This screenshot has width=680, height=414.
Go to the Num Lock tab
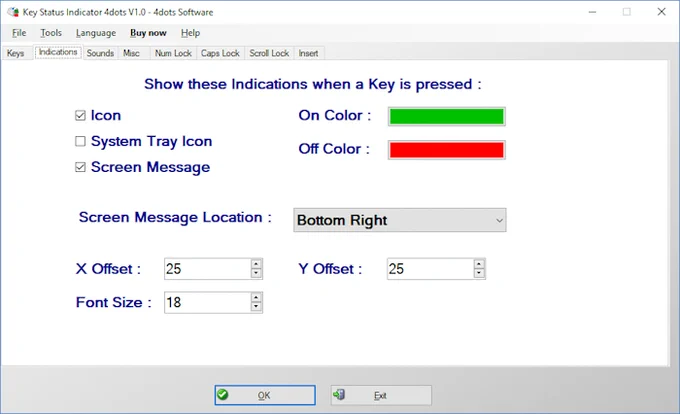click(x=173, y=53)
